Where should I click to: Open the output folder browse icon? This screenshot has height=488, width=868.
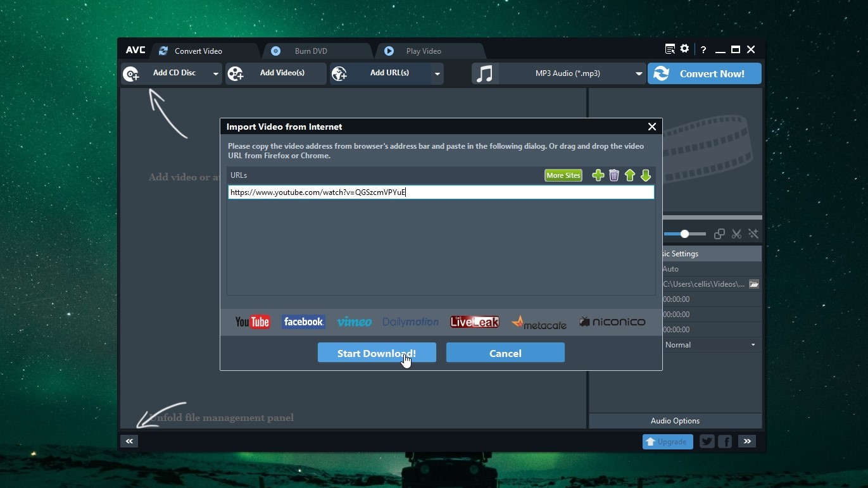754,284
